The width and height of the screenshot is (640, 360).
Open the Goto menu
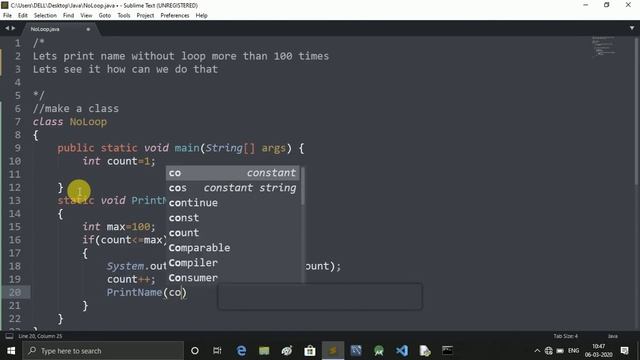[104, 16]
